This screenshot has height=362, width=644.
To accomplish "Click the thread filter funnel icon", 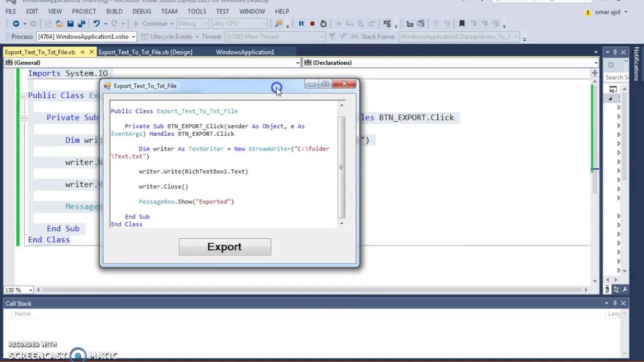I will (332, 37).
